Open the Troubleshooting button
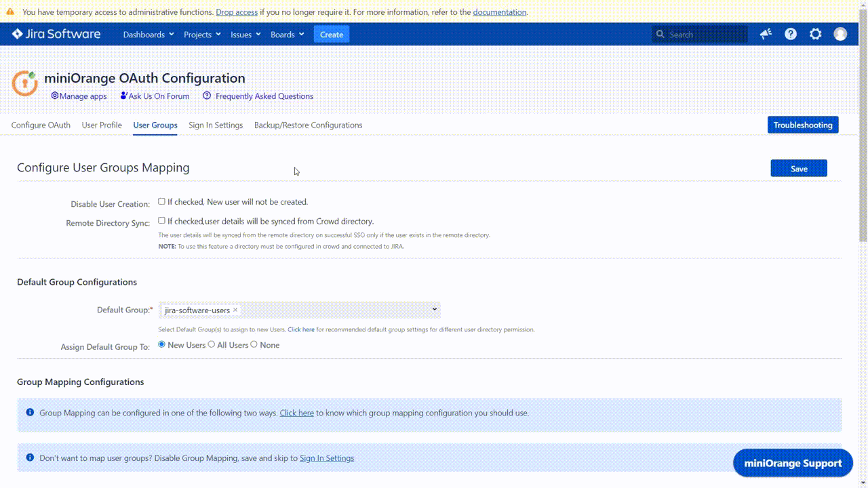The height and width of the screenshot is (488, 868). point(803,125)
